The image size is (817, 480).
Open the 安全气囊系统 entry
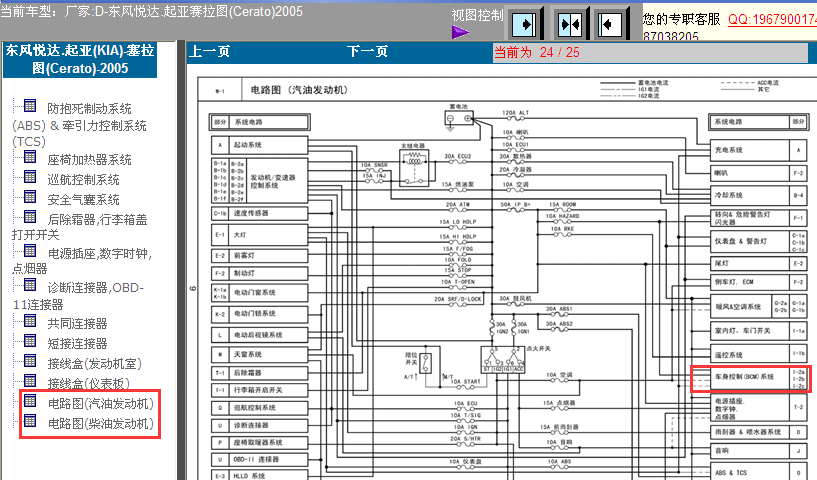pos(83,200)
